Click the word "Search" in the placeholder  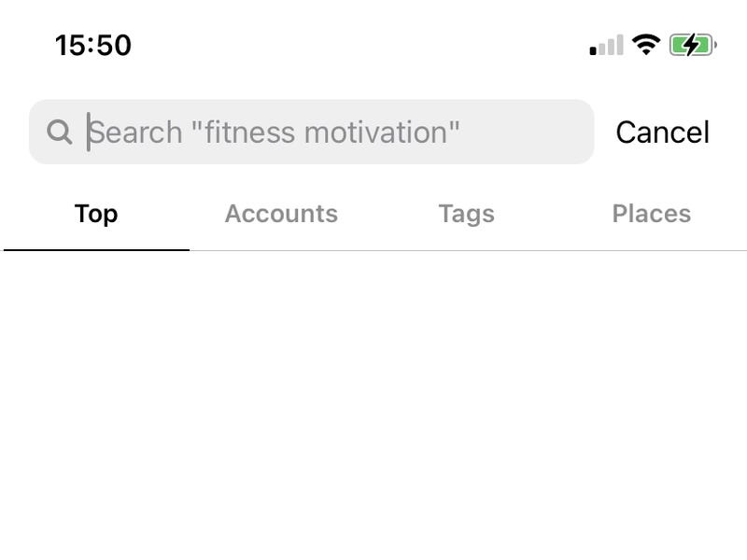point(136,133)
